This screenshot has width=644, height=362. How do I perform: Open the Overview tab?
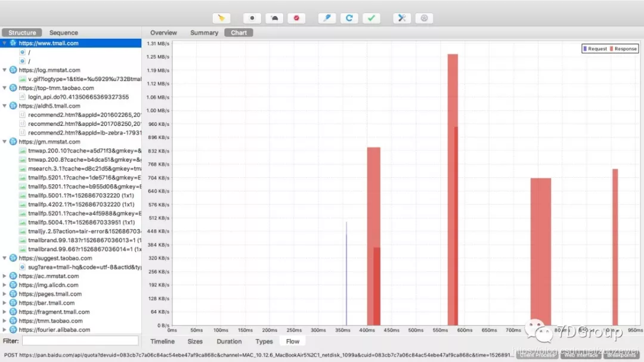[x=163, y=32]
